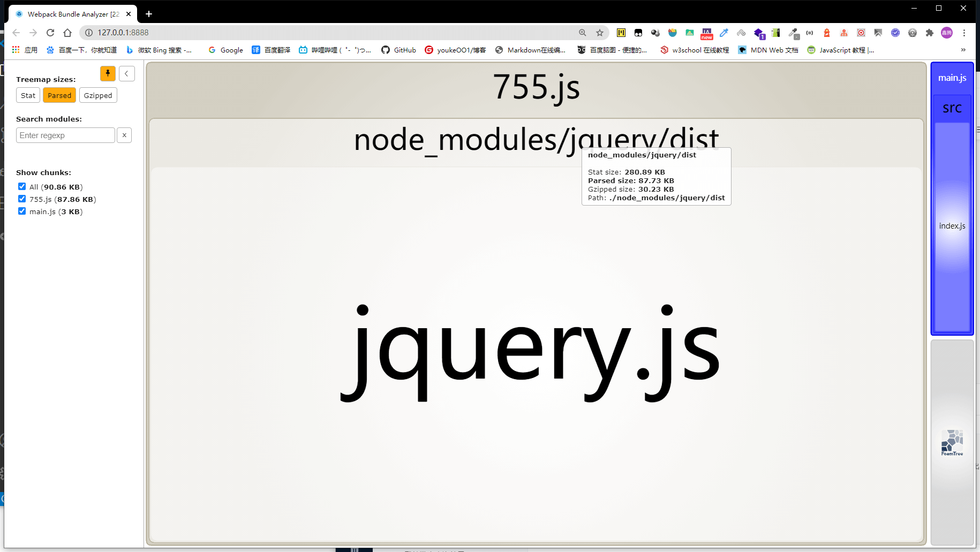The height and width of the screenshot is (552, 980).
Task: Open the Google bookmark
Action: (x=225, y=50)
